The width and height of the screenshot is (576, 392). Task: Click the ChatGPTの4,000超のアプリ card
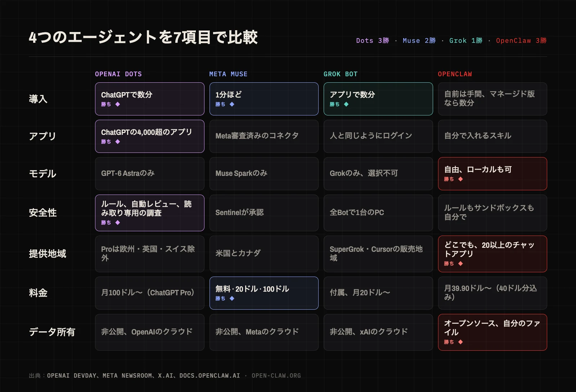pyautogui.click(x=150, y=136)
